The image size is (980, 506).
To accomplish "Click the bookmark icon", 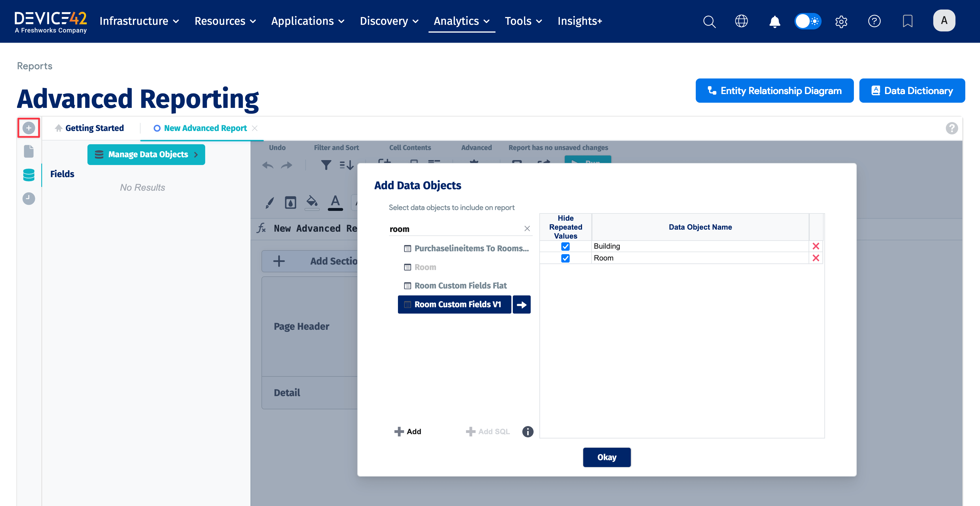I will pyautogui.click(x=907, y=21).
